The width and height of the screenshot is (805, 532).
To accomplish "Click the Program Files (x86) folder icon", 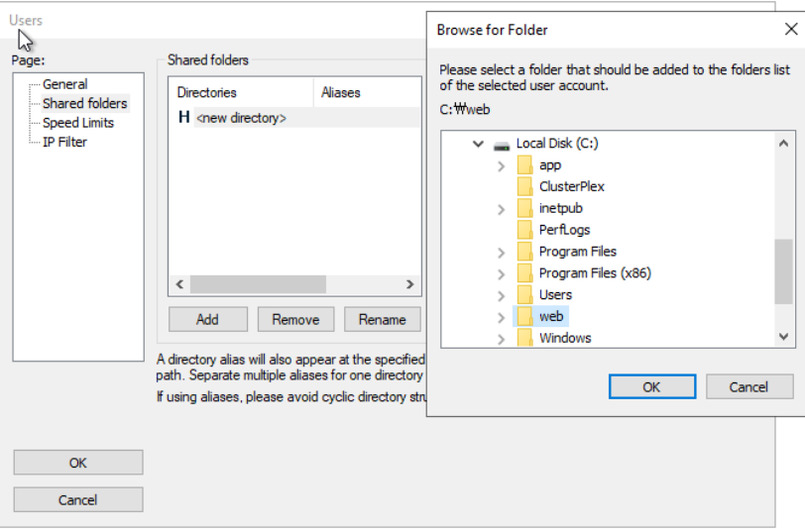I will pyautogui.click(x=524, y=272).
